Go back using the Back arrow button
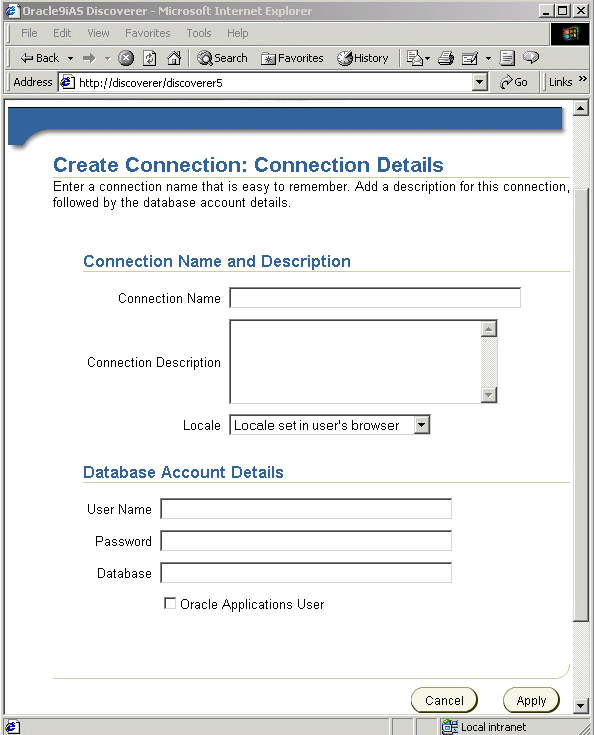The height and width of the screenshot is (735, 594). pyautogui.click(x=39, y=58)
